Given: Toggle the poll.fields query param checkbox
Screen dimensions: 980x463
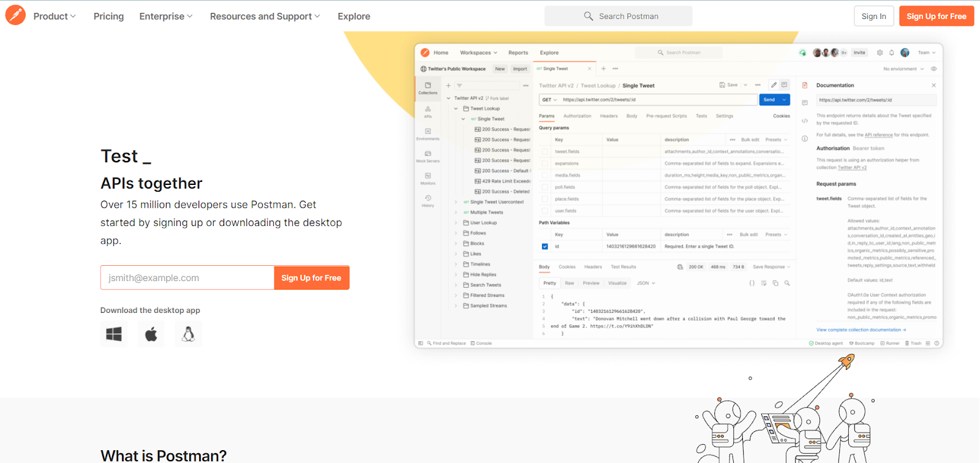Looking at the screenshot, I should tap(545, 187).
